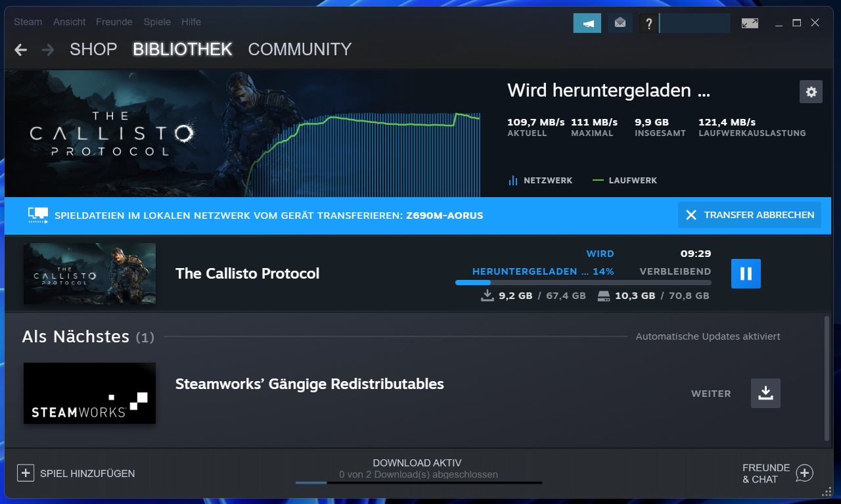The image size is (841, 504).
Task: Open download settings gear icon
Action: pyautogui.click(x=811, y=92)
